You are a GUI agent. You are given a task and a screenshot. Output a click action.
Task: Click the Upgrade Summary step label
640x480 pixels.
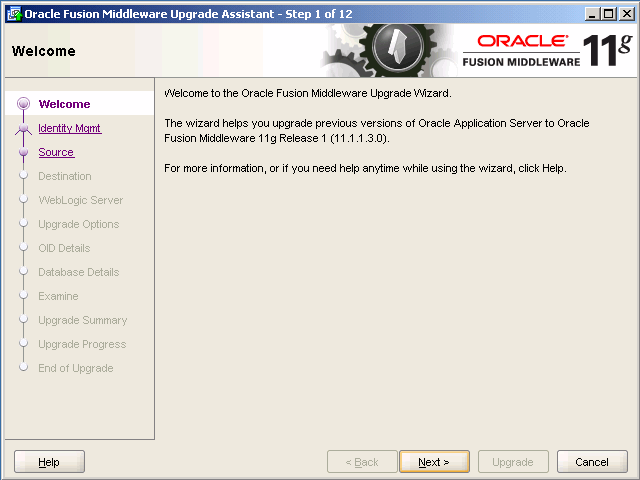click(82, 320)
